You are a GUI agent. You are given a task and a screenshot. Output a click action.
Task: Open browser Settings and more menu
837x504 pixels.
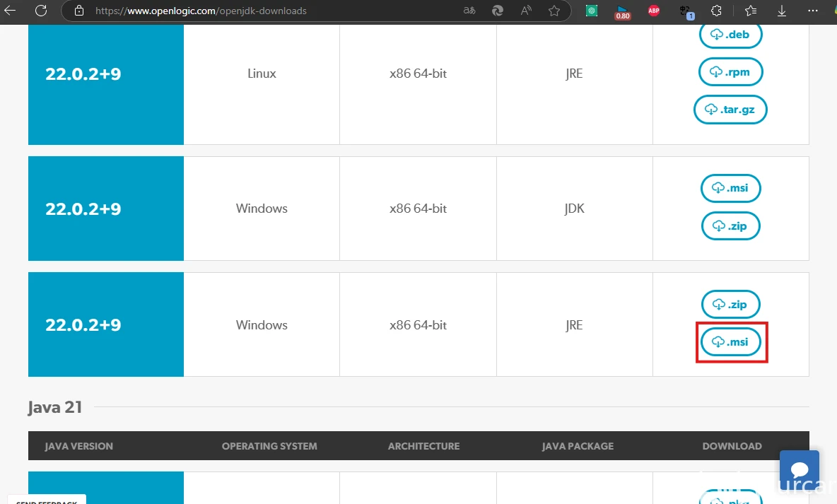(x=813, y=10)
